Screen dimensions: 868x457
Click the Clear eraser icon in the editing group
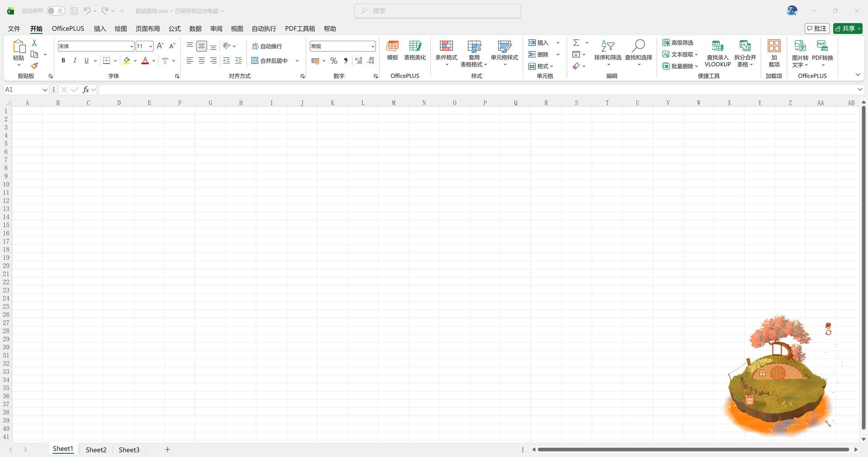[576, 66]
